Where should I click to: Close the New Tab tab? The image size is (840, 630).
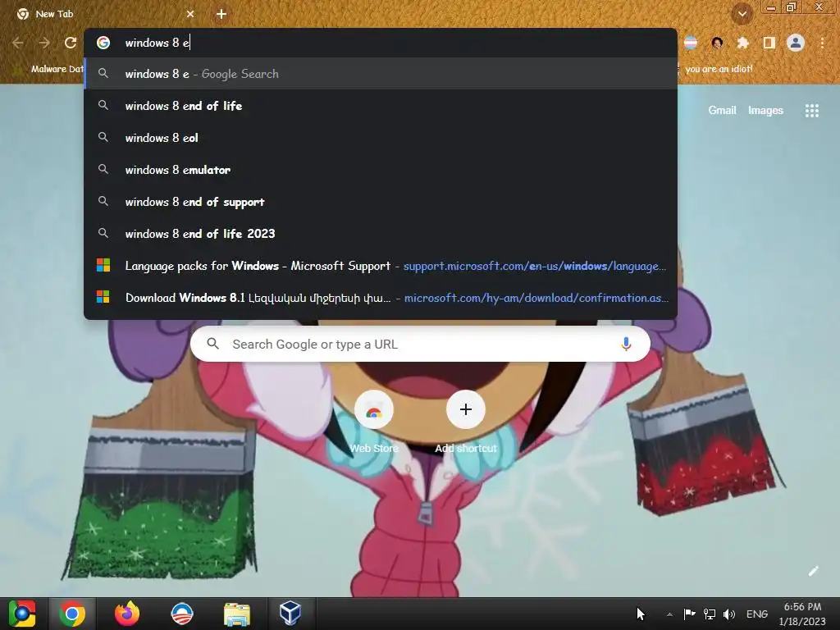point(190,14)
